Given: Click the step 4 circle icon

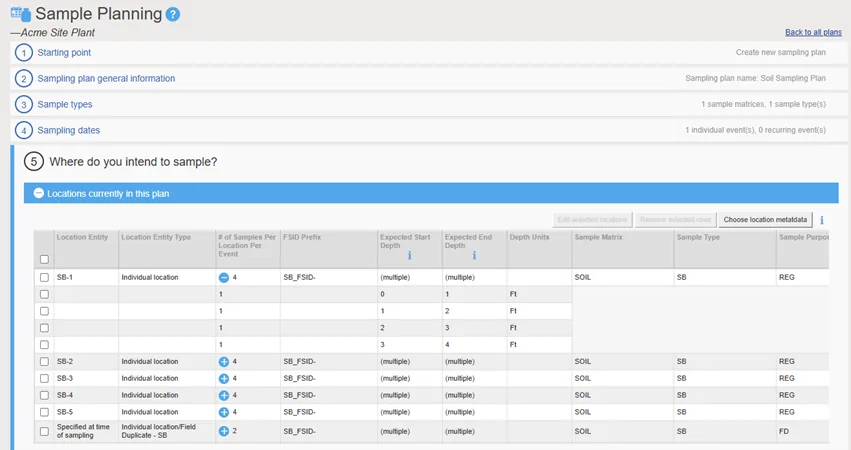Looking at the screenshot, I should tap(24, 130).
